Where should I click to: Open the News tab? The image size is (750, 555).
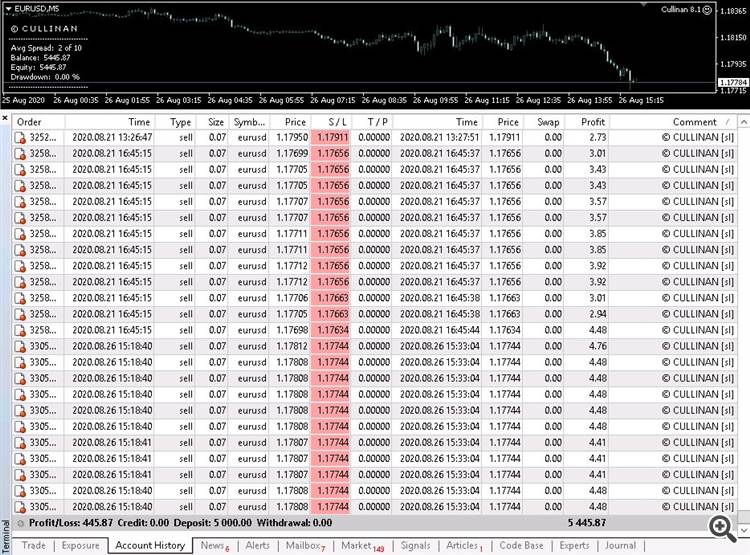pyautogui.click(x=214, y=545)
